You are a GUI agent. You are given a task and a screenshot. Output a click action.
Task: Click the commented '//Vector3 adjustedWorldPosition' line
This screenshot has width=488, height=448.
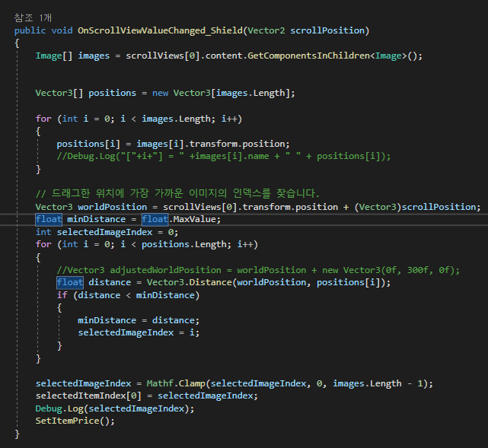tap(258, 270)
